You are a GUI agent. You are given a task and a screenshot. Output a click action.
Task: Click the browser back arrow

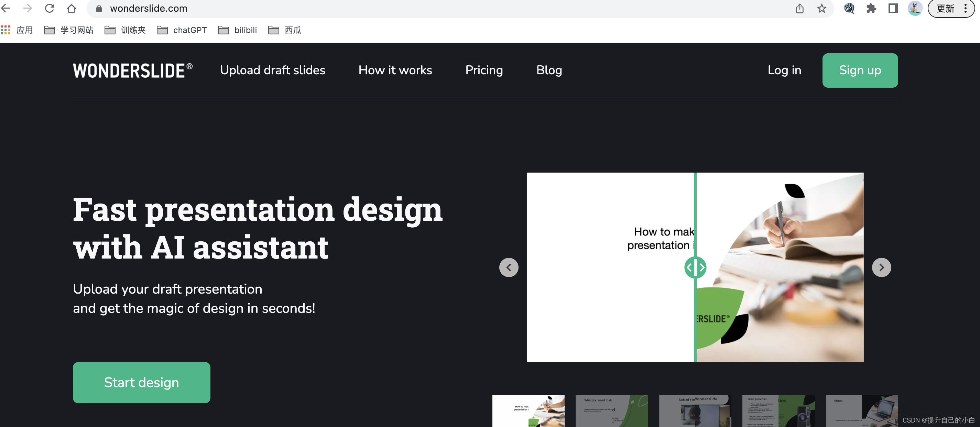click(x=6, y=8)
